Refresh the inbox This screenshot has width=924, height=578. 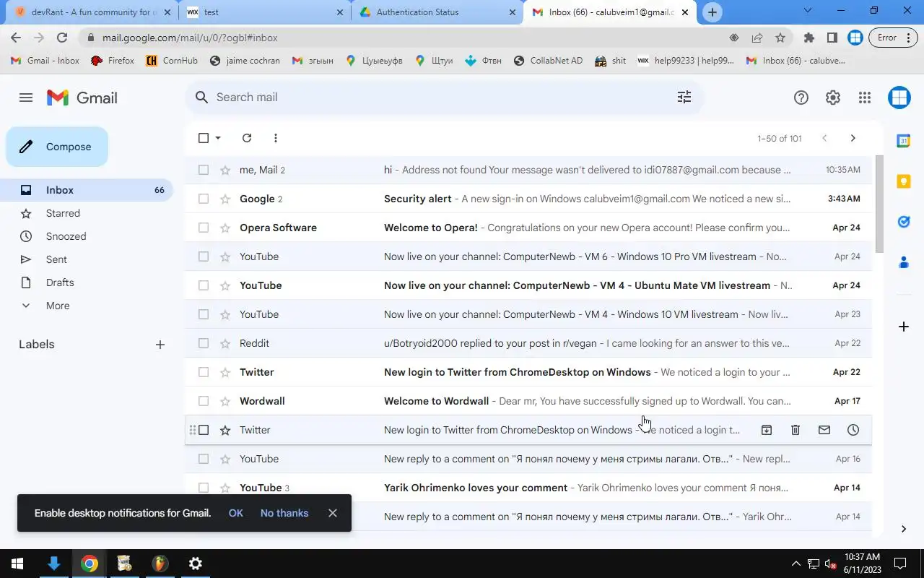[x=247, y=138]
